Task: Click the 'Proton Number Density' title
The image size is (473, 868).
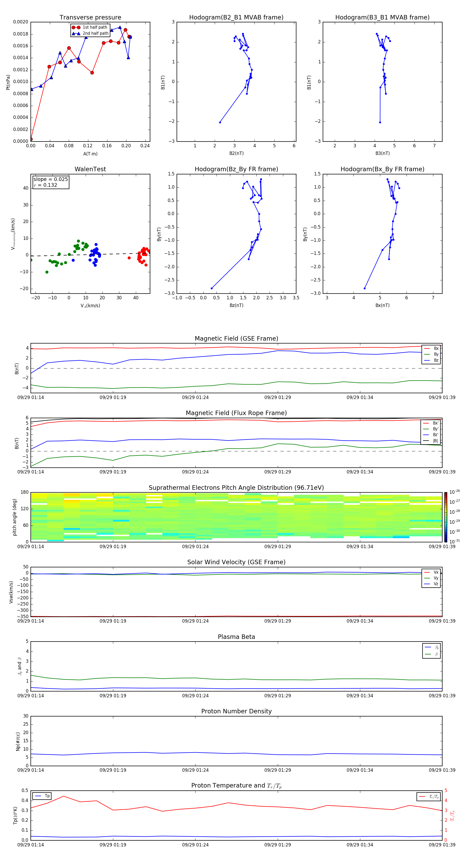Action: [236, 711]
